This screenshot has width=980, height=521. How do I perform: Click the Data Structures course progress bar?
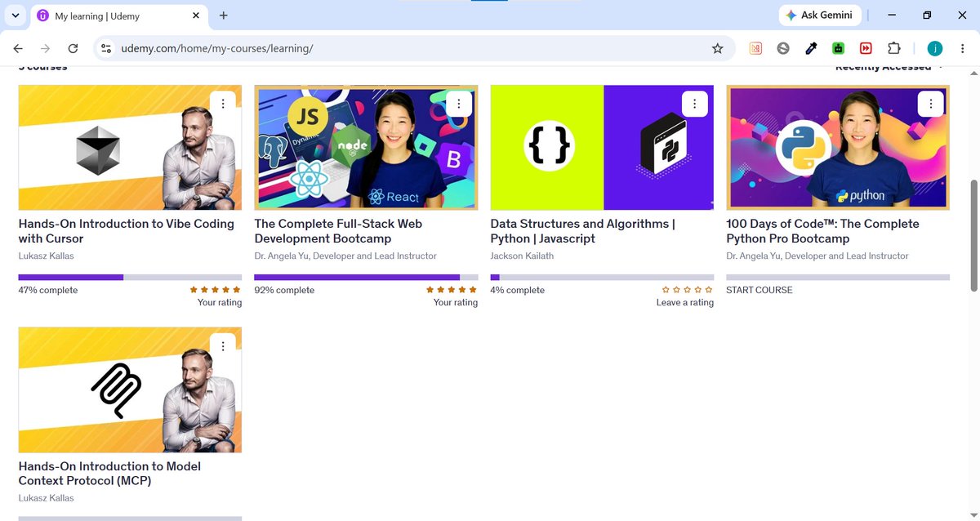[x=602, y=278]
